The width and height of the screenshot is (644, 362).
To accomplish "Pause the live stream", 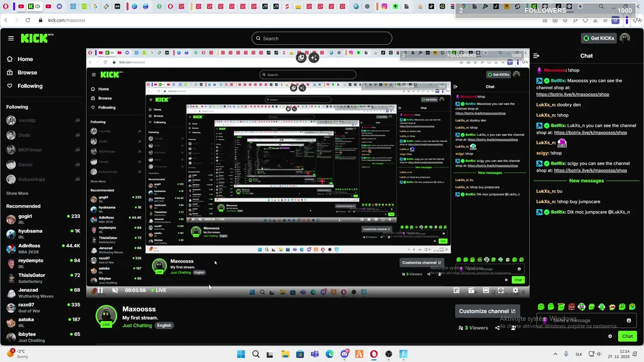I will pyautogui.click(x=100, y=290).
